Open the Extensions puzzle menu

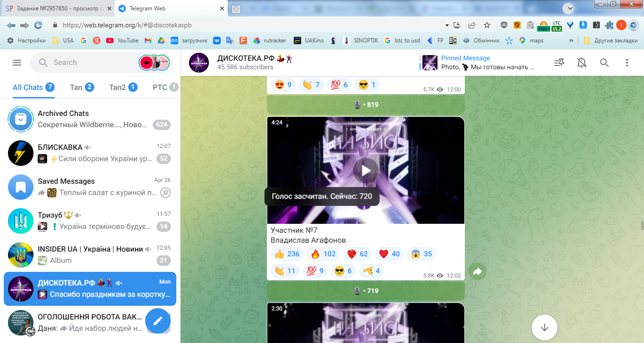point(609,25)
